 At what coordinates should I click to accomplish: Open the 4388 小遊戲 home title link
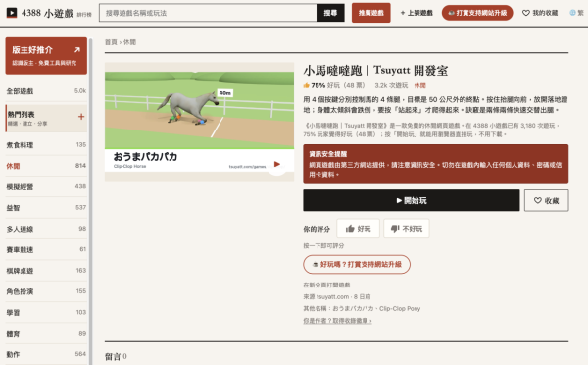click(47, 13)
